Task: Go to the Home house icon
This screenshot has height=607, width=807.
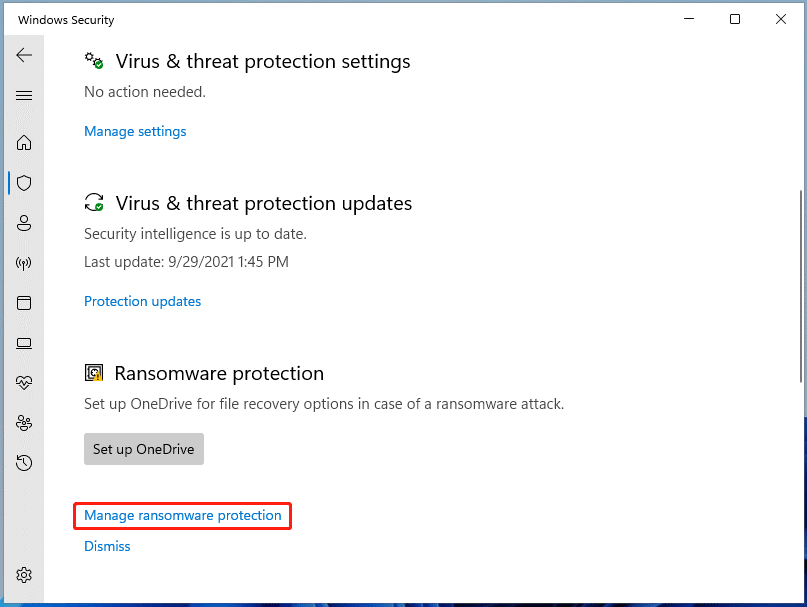Action: tap(24, 143)
